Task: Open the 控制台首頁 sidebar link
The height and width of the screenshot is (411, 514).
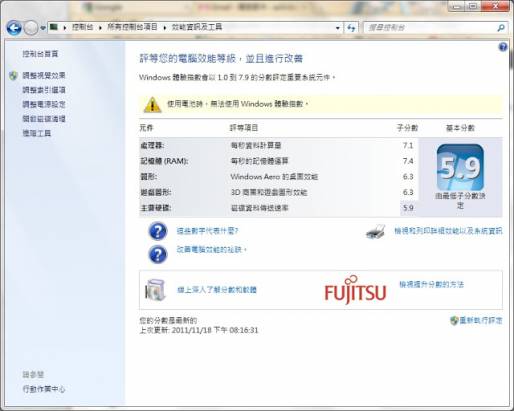Action: [x=40, y=54]
